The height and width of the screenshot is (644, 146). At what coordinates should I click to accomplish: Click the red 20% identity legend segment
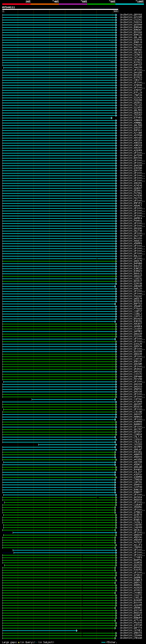point(16,4)
